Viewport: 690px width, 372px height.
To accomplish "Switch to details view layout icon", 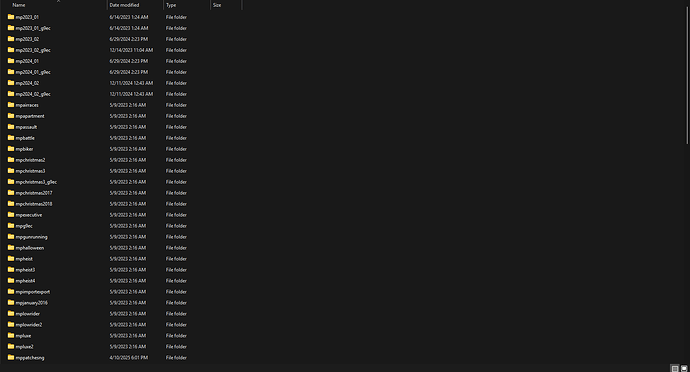I will click(x=675, y=368).
